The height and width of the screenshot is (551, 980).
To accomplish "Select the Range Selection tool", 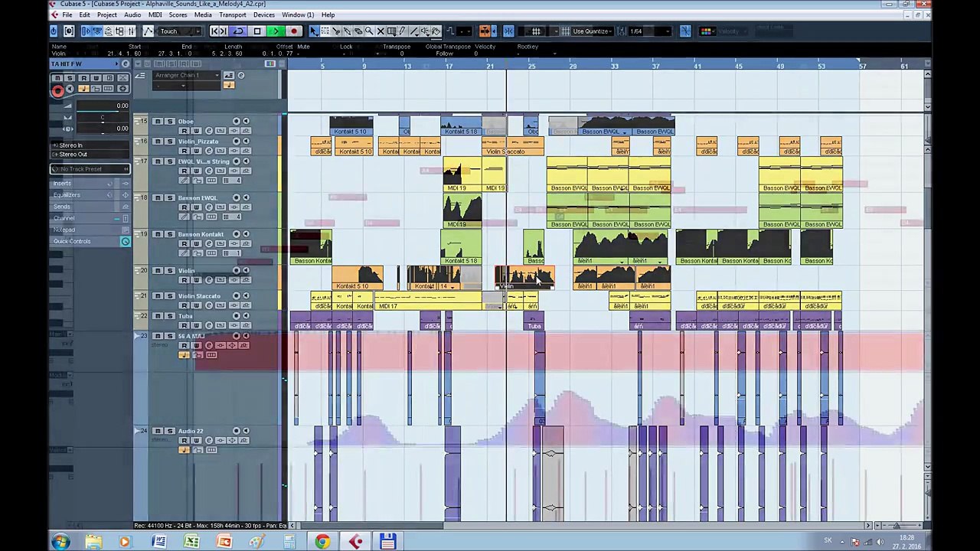I will pyautogui.click(x=325, y=31).
